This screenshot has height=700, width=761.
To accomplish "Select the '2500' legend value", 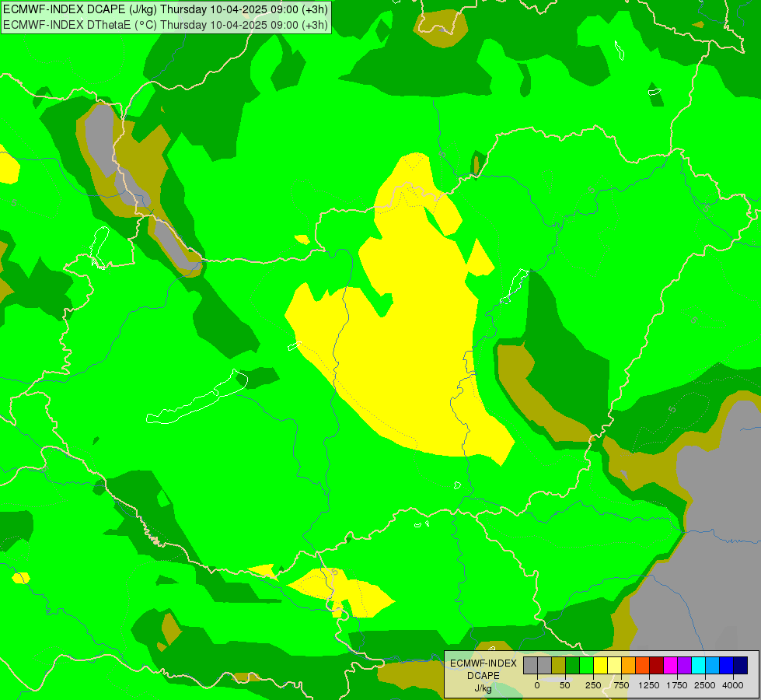I will click(x=705, y=685).
